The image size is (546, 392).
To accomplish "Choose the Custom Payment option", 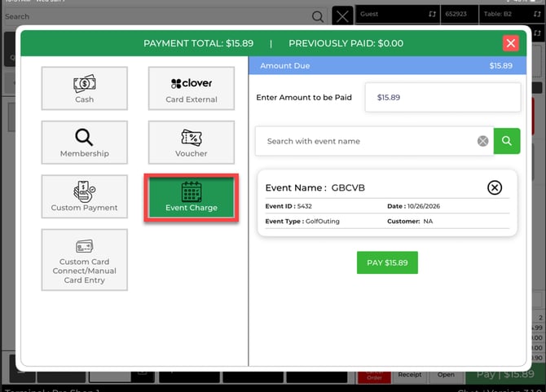I will point(85,196).
